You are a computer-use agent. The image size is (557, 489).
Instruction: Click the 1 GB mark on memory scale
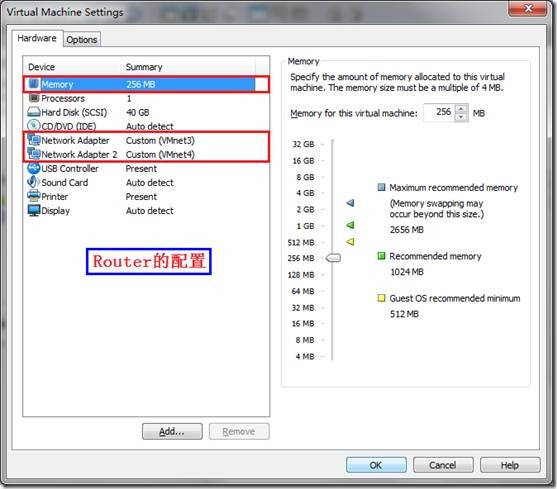coord(305,226)
